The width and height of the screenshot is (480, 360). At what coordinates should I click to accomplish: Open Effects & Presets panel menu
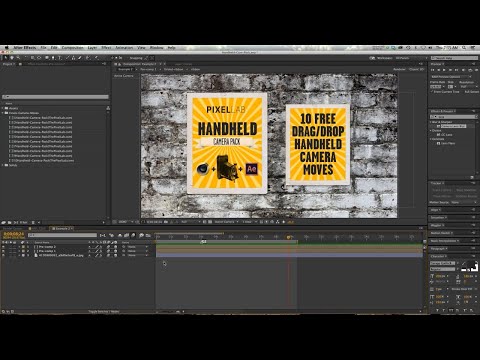point(474,111)
